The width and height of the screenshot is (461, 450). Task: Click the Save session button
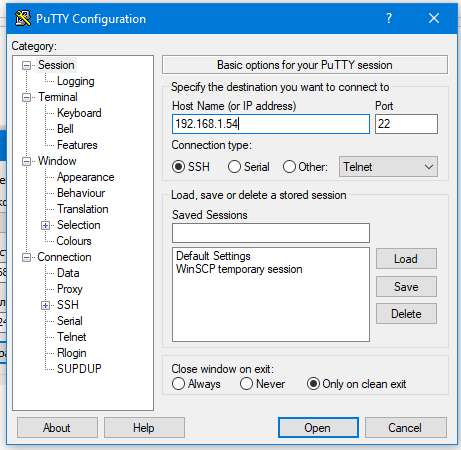pyautogui.click(x=406, y=287)
